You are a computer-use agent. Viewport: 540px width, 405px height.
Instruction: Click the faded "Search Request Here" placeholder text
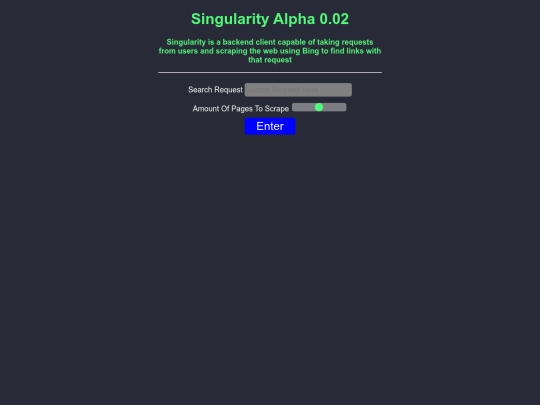(x=282, y=90)
